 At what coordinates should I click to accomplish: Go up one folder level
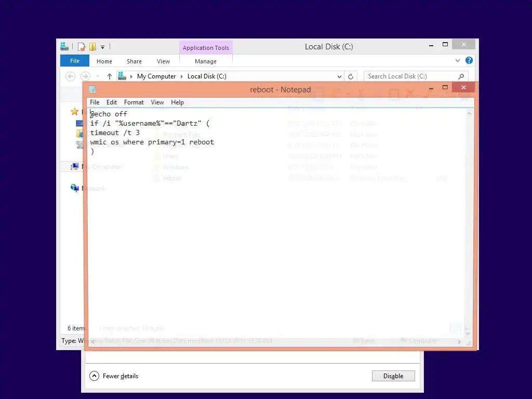click(x=109, y=76)
